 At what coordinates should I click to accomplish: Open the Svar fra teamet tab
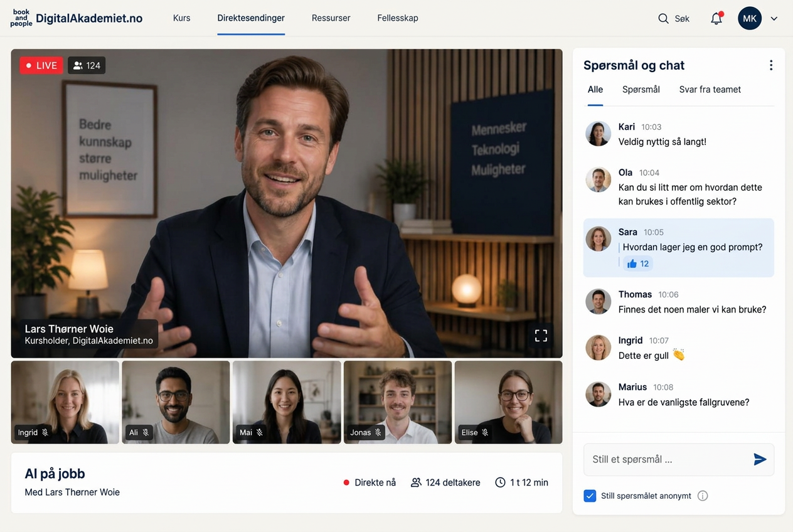pyautogui.click(x=710, y=90)
